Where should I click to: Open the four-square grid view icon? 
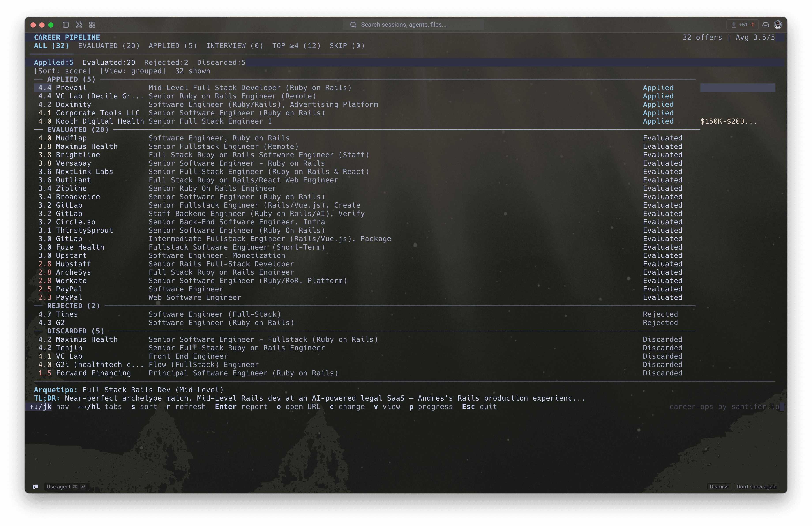[x=92, y=25]
